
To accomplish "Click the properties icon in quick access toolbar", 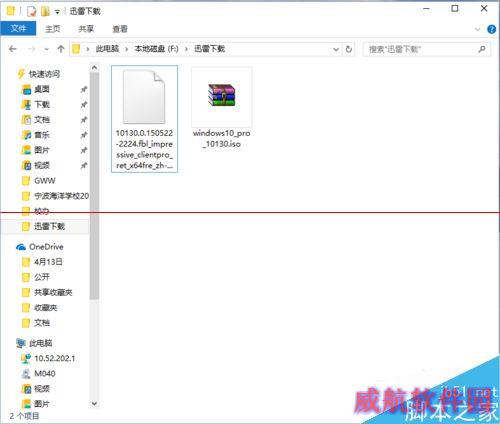I will [31, 11].
